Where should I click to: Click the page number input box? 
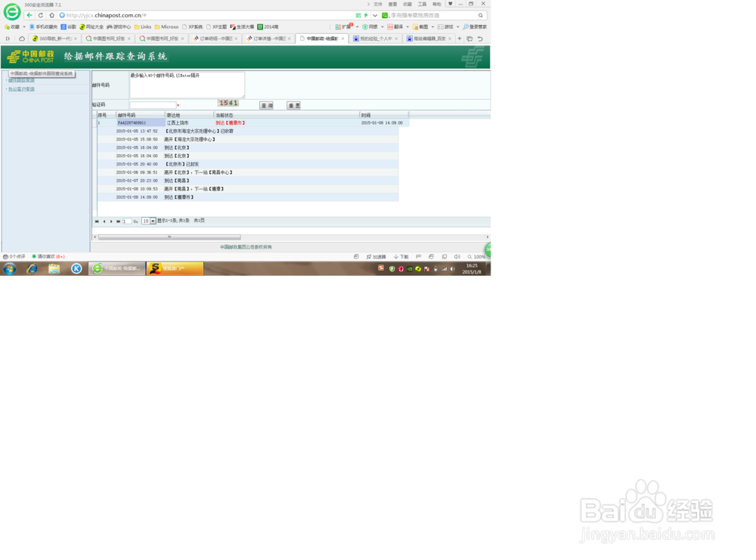(127, 221)
